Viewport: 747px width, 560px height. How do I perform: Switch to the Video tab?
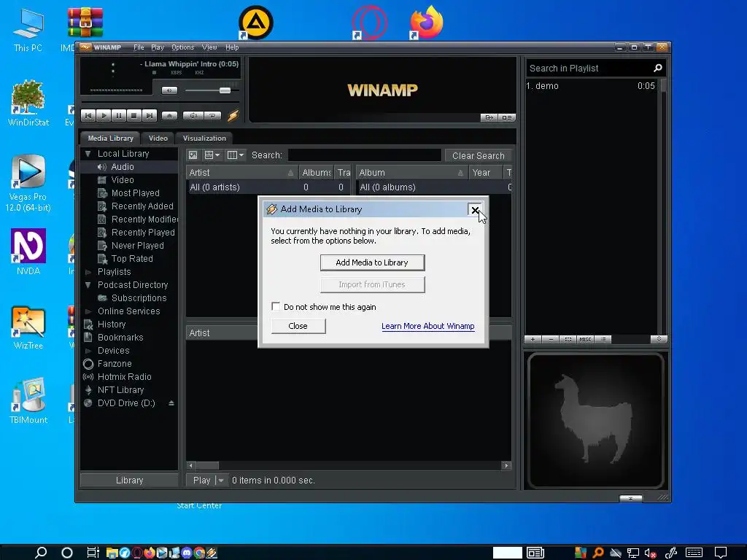coord(158,138)
